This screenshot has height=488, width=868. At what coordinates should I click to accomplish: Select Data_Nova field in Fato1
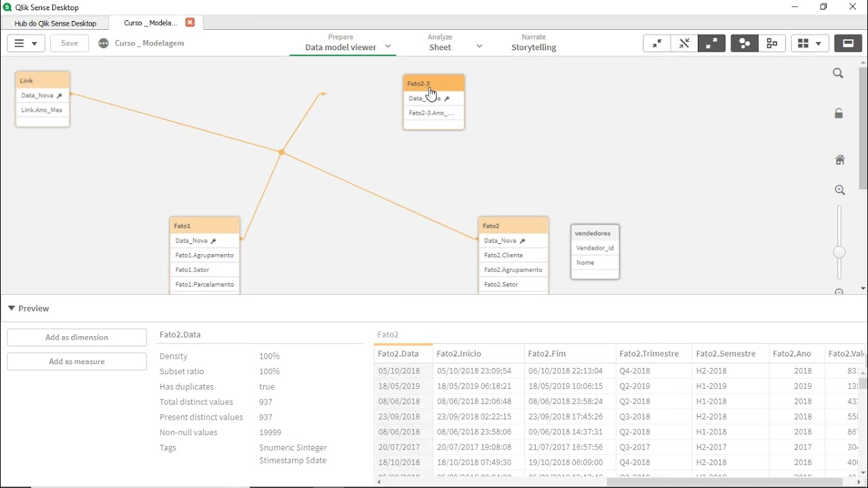point(205,241)
